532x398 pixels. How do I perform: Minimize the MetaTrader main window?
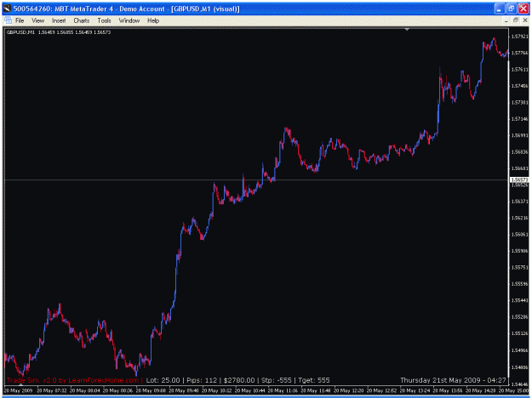pos(499,9)
